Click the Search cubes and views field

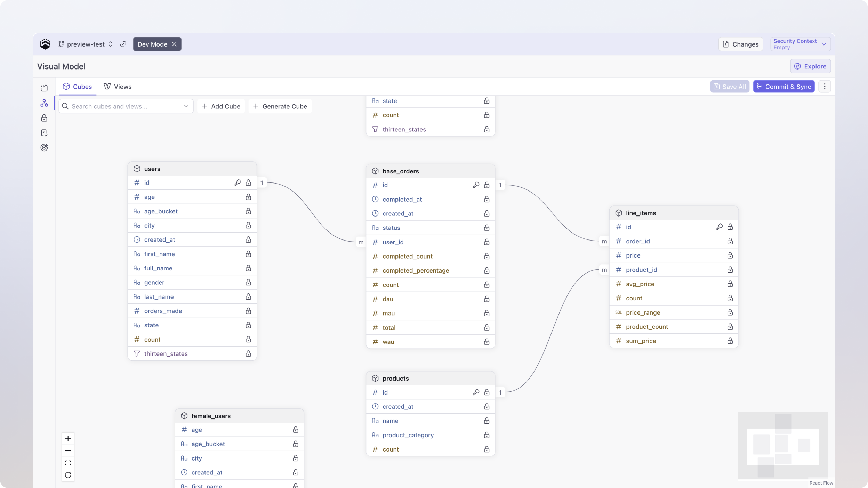coord(126,106)
